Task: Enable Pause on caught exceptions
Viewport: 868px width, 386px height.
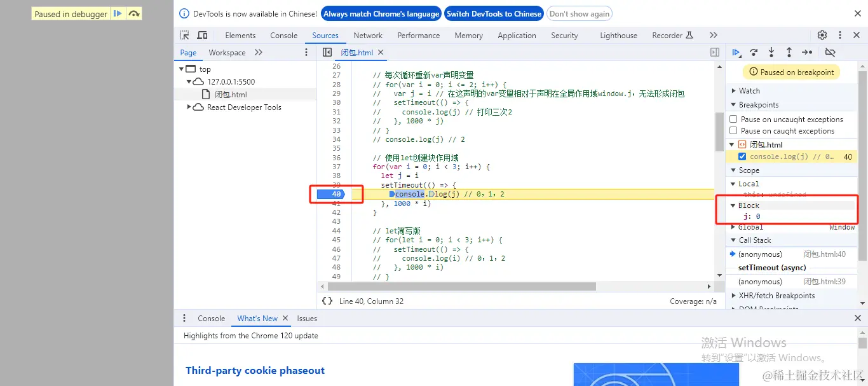Action: [733, 130]
